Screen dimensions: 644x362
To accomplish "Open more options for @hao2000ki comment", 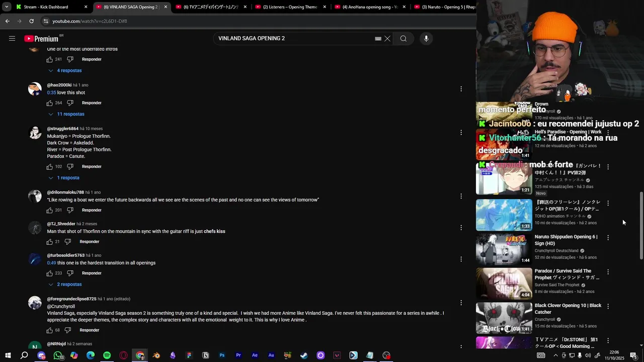I will [461, 89].
